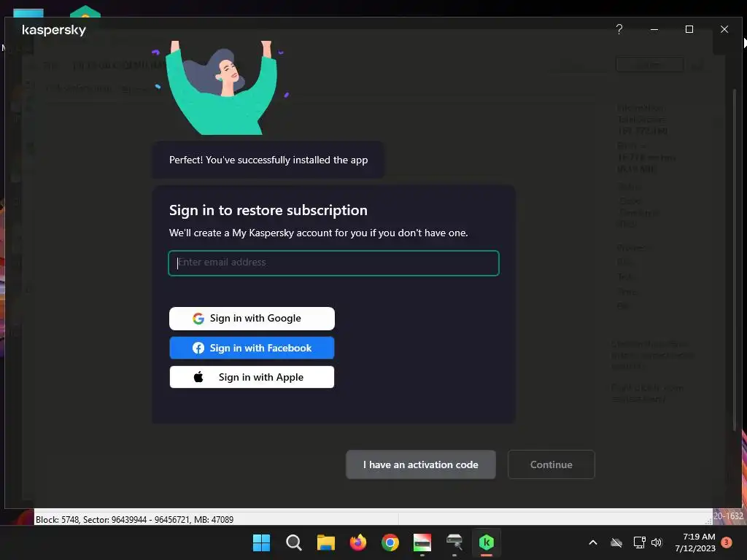Click the kaspersky logo in title bar

[54, 30]
